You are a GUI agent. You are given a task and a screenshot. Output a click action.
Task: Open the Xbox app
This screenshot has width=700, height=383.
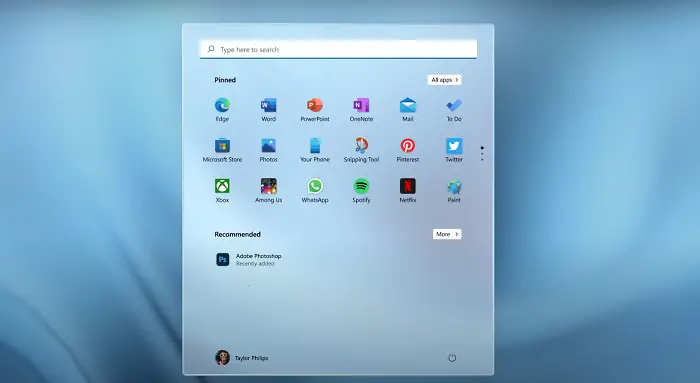pos(222,191)
